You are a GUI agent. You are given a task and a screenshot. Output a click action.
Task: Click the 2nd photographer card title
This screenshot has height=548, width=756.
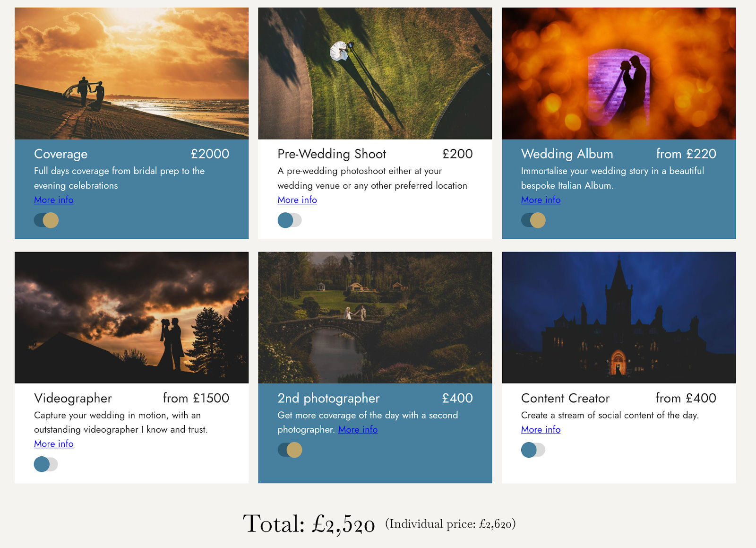328,399
